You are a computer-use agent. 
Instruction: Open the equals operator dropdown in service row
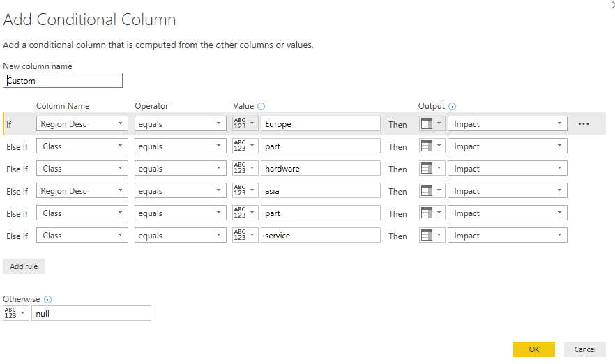(181, 236)
